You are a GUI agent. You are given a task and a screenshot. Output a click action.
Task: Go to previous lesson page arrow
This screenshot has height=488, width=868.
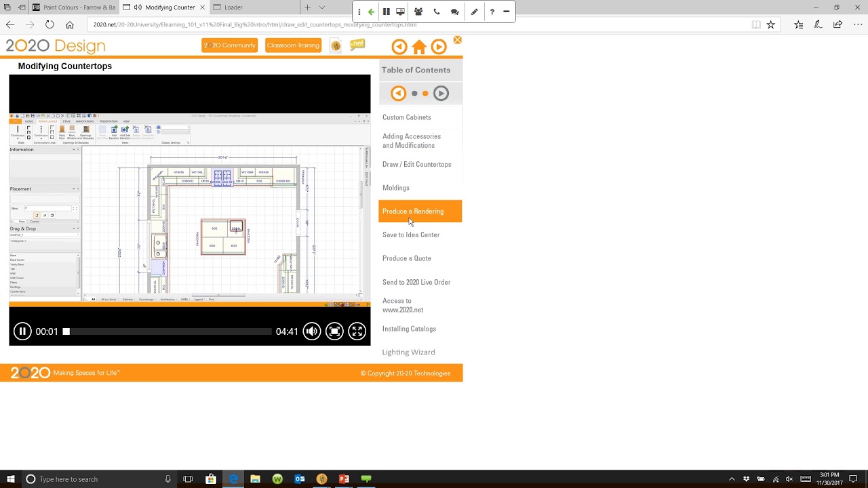399,47
